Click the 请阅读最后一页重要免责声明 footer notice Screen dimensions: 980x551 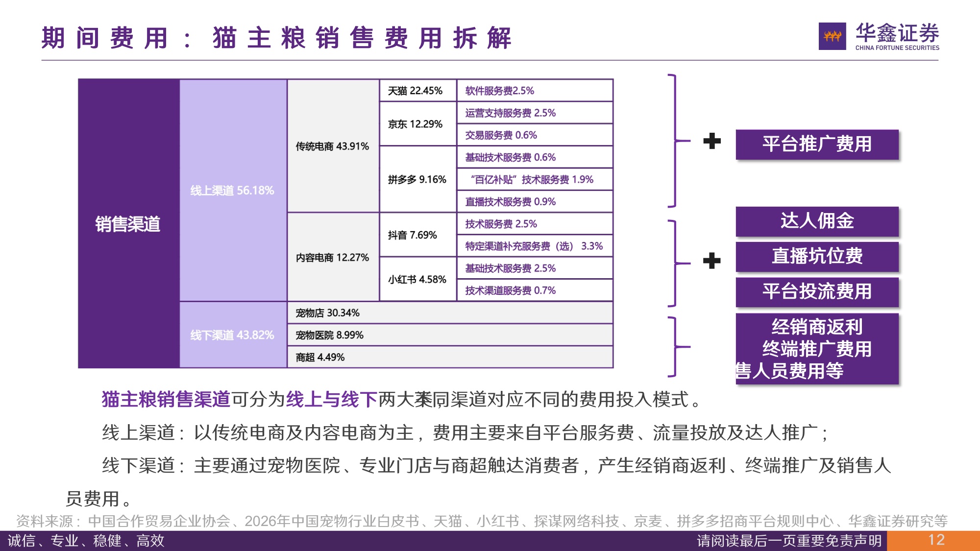(789, 541)
